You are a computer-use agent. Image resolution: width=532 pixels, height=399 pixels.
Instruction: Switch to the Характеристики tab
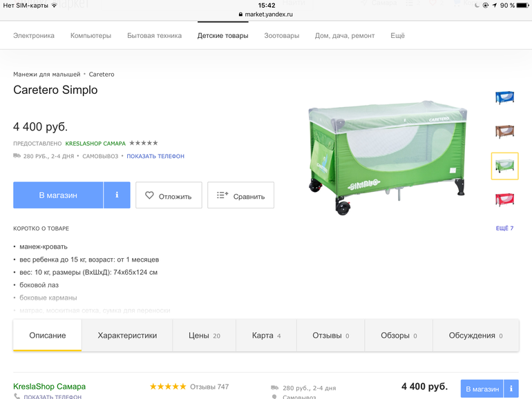pos(127,335)
